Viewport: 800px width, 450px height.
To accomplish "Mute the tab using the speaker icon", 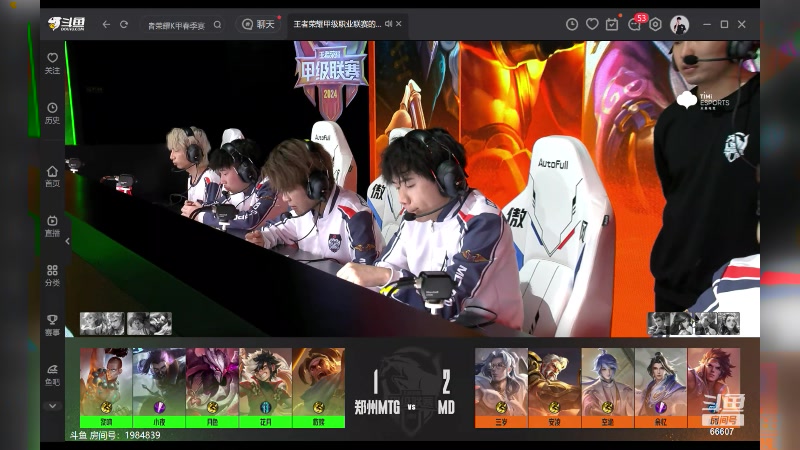I will click(388, 24).
